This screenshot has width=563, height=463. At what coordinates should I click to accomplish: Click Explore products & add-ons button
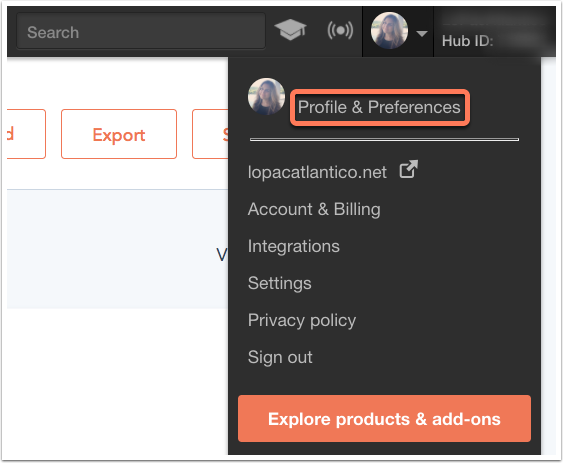point(384,418)
